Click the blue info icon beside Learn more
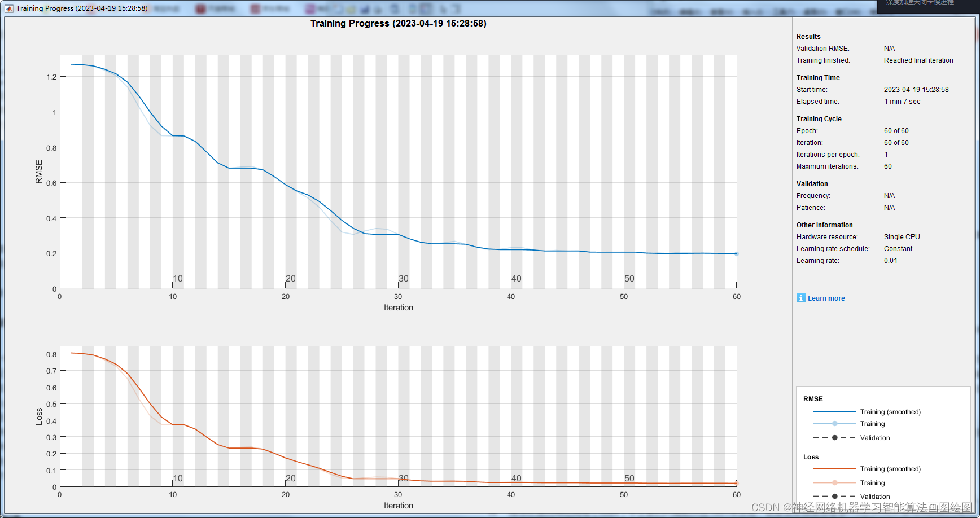The height and width of the screenshot is (518, 980). 800,298
